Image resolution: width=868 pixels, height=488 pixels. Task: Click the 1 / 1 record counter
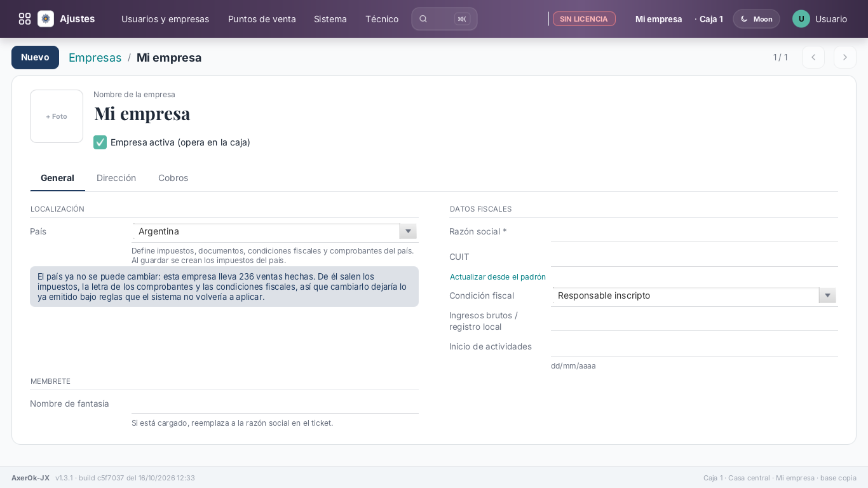pos(780,57)
